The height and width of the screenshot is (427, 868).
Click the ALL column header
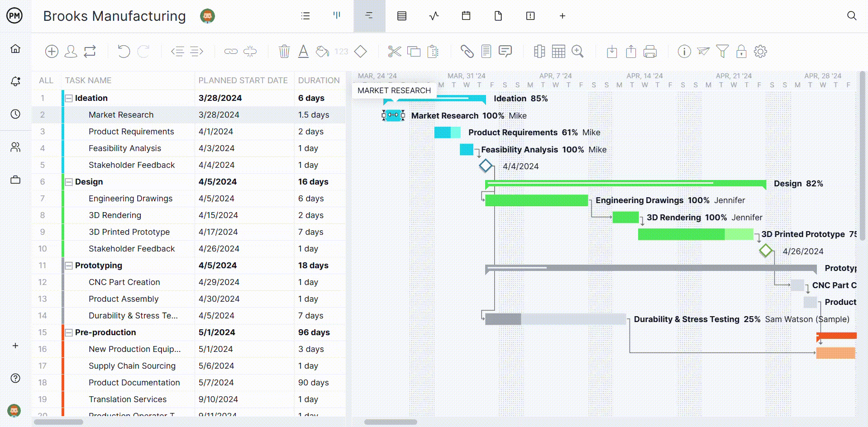(x=46, y=81)
